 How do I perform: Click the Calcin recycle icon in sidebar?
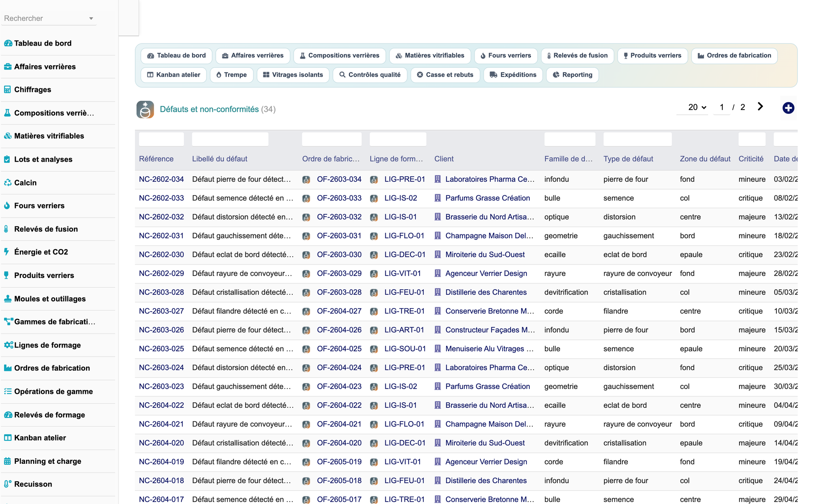tap(8, 183)
